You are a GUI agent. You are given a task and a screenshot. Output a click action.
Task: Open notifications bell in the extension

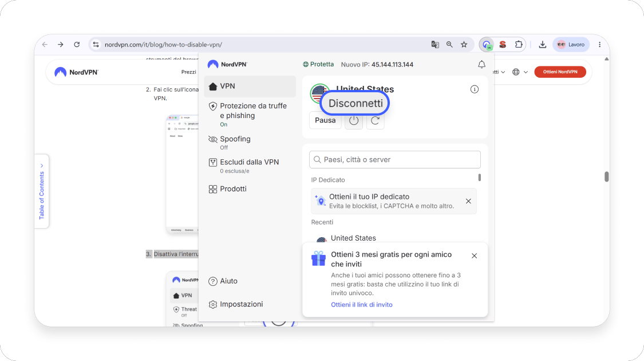click(x=482, y=65)
